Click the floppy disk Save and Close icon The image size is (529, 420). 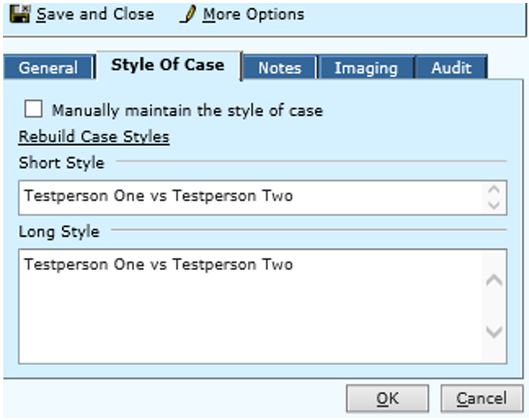point(21,13)
